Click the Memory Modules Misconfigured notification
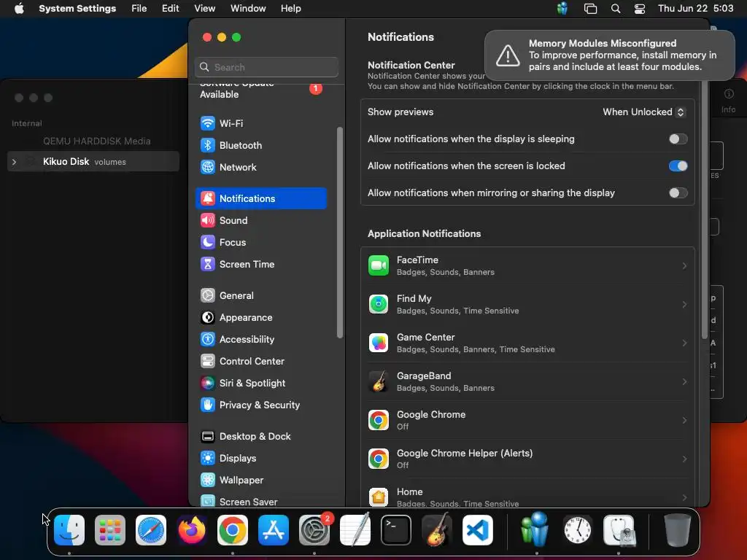 [609, 55]
